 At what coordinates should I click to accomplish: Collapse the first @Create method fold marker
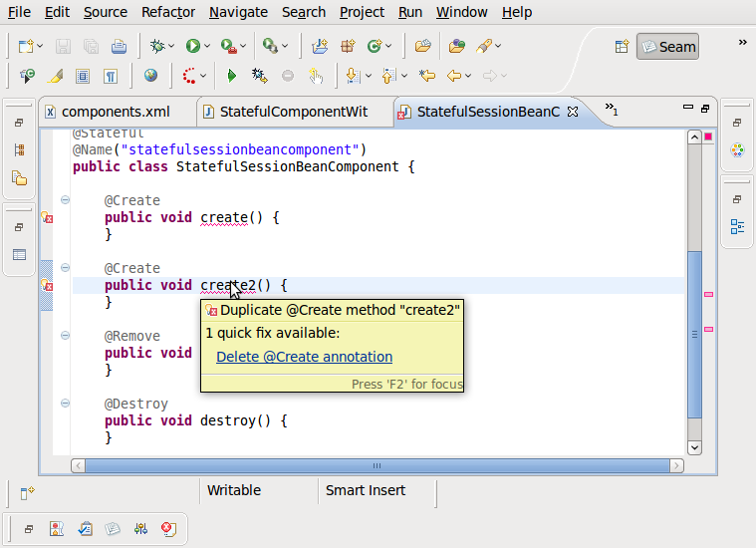point(65,200)
